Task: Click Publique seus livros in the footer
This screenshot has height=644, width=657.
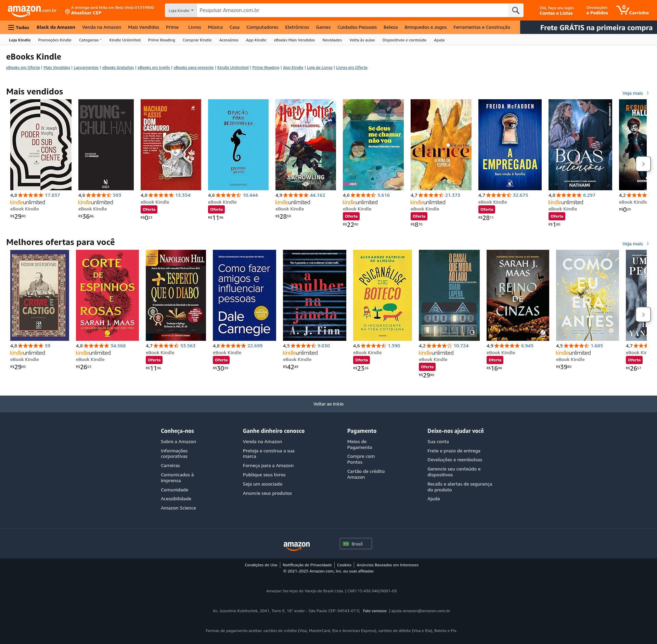Action: [264, 475]
